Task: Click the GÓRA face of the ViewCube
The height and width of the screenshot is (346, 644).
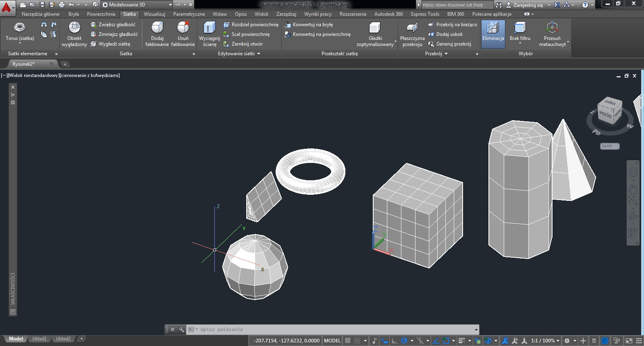Action: coord(610,102)
